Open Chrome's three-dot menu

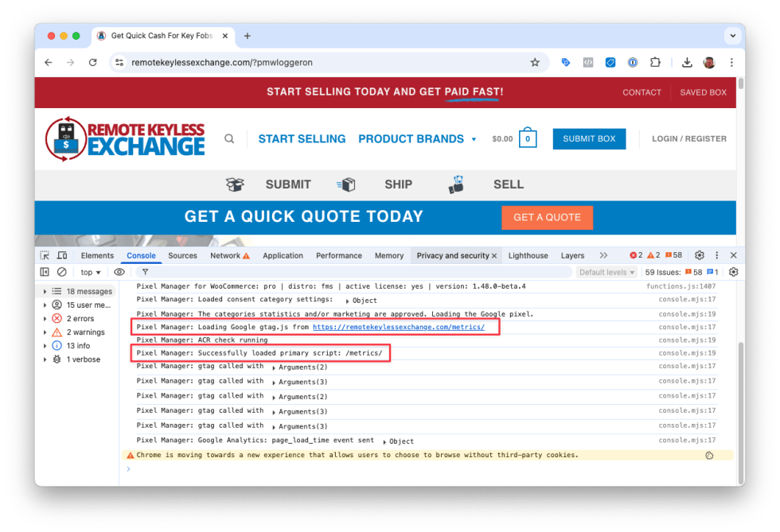pyautogui.click(x=731, y=63)
